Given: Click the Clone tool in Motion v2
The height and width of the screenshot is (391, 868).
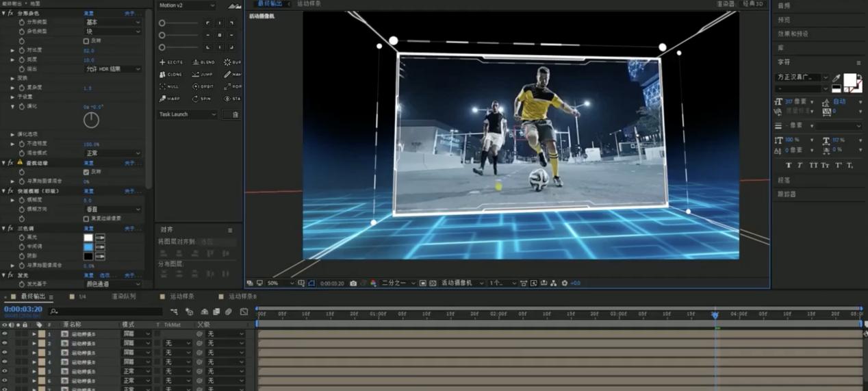Looking at the screenshot, I should click(x=171, y=75).
